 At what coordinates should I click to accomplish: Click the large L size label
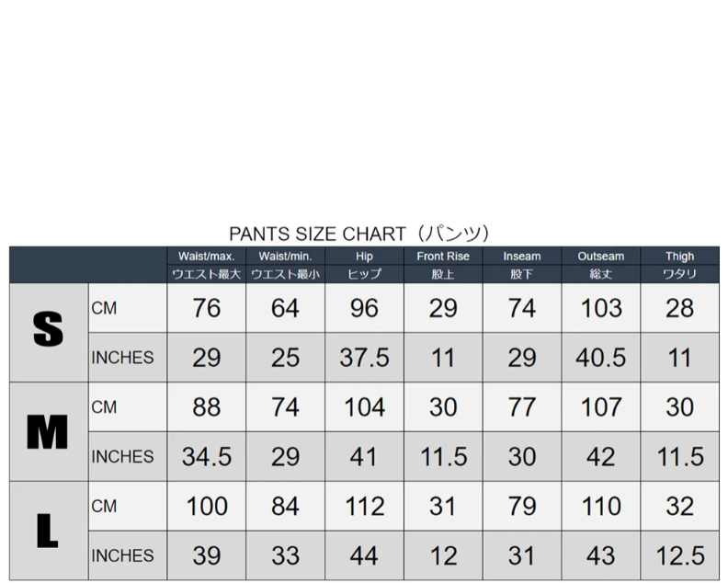coord(48,531)
